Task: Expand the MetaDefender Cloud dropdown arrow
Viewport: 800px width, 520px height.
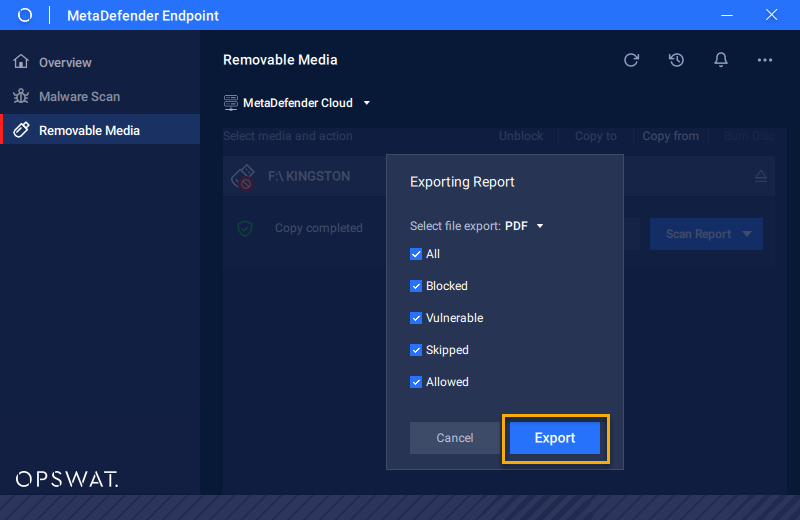Action: [x=366, y=103]
